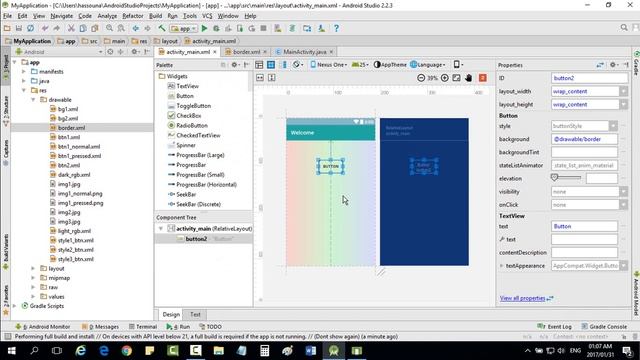This screenshot has height=360, width=640.
Task: Click the Help question mark icon
Action: (336, 28)
